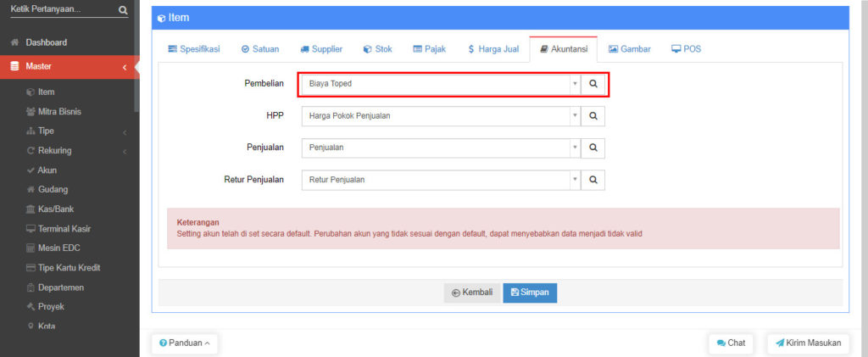This screenshot has height=357, width=868.
Task: Click the search icon beside Pembelian field
Action: pyautogui.click(x=594, y=84)
